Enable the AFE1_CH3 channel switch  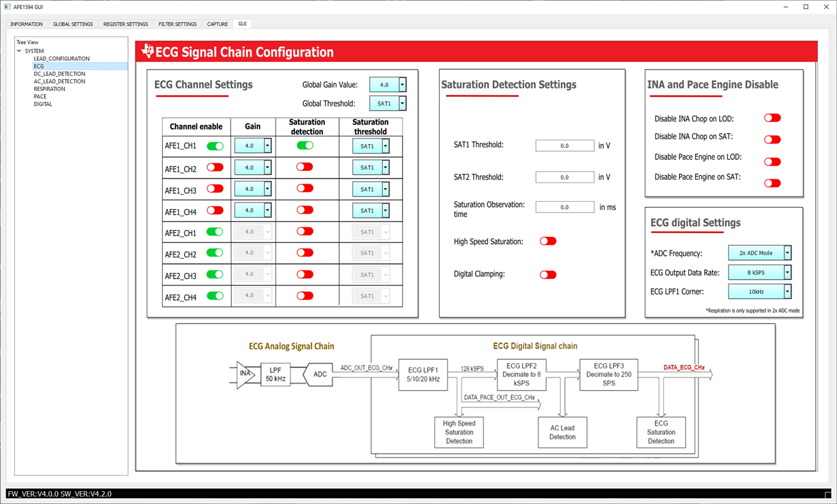215,189
